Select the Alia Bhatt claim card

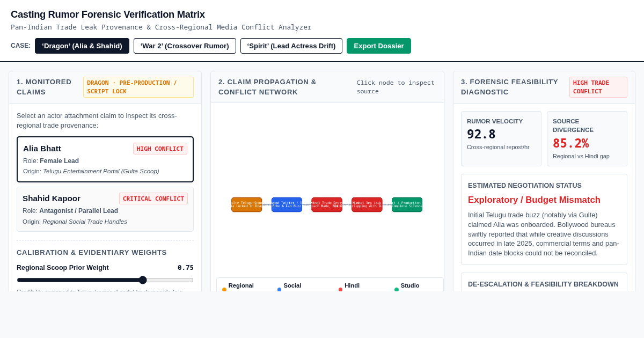(105, 159)
